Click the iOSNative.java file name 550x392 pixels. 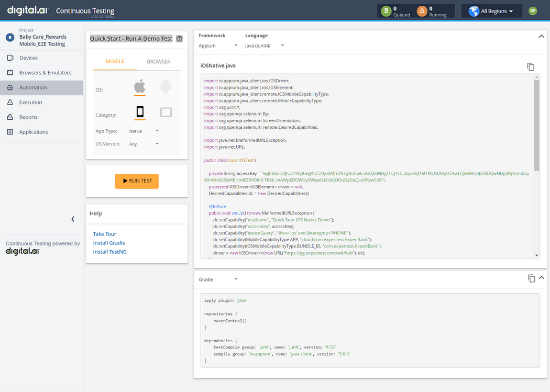click(x=218, y=65)
